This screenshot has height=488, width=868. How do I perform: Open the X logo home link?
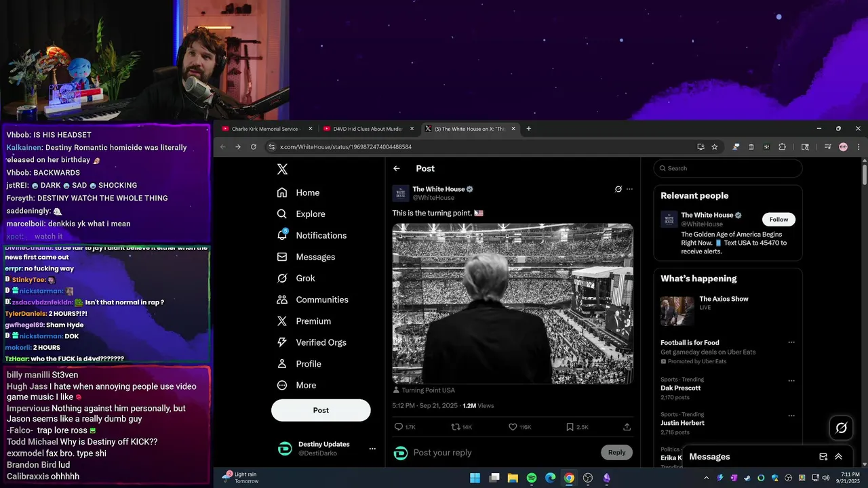[x=282, y=169]
